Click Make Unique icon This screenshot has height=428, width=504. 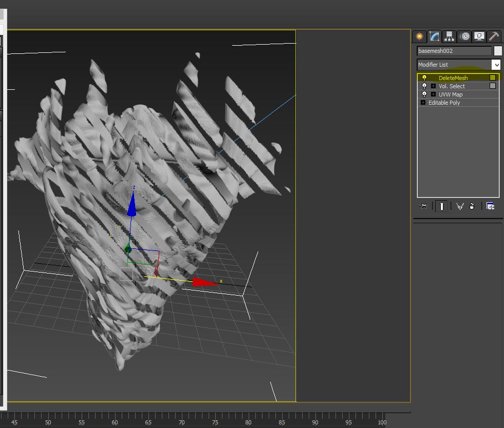coord(459,206)
